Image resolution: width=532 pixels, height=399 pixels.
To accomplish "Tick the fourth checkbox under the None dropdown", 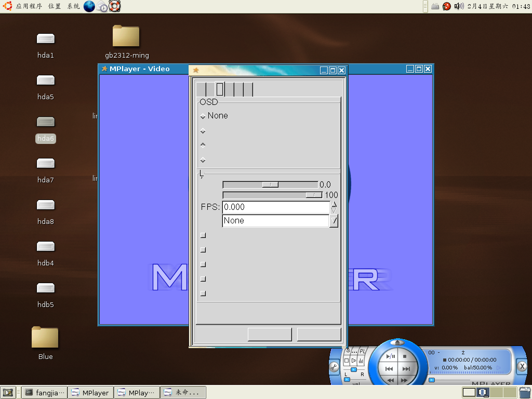I will click(x=203, y=279).
